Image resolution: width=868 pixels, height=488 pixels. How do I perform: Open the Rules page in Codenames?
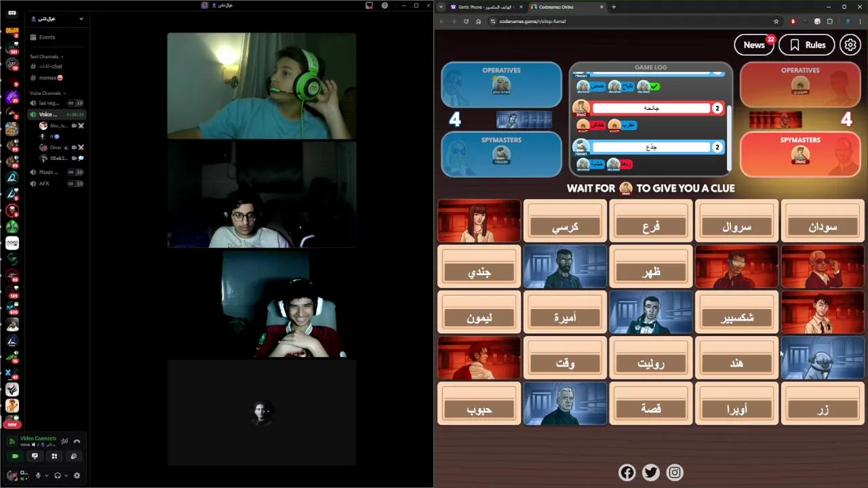(806, 45)
